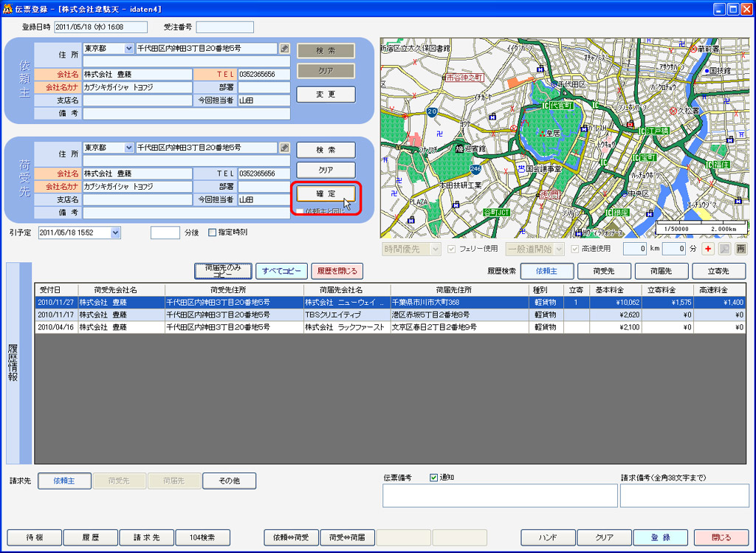Select 依頼主 under 履歴検索

[x=547, y=271]
